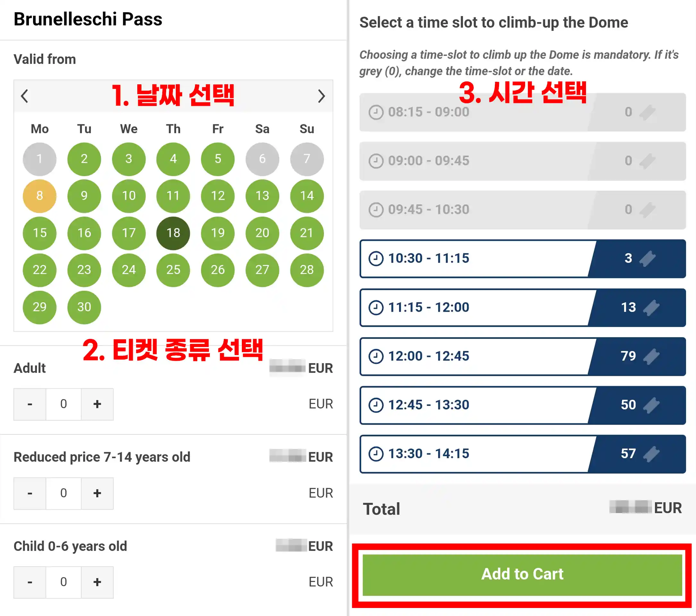Select day 25 in the calendar
This screenshot has height=616, width=696.
click(x=173, y=270)
